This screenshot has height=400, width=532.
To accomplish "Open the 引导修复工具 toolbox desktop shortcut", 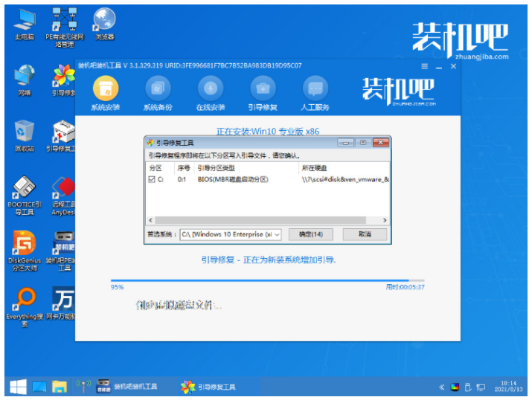I will (62, 135).
